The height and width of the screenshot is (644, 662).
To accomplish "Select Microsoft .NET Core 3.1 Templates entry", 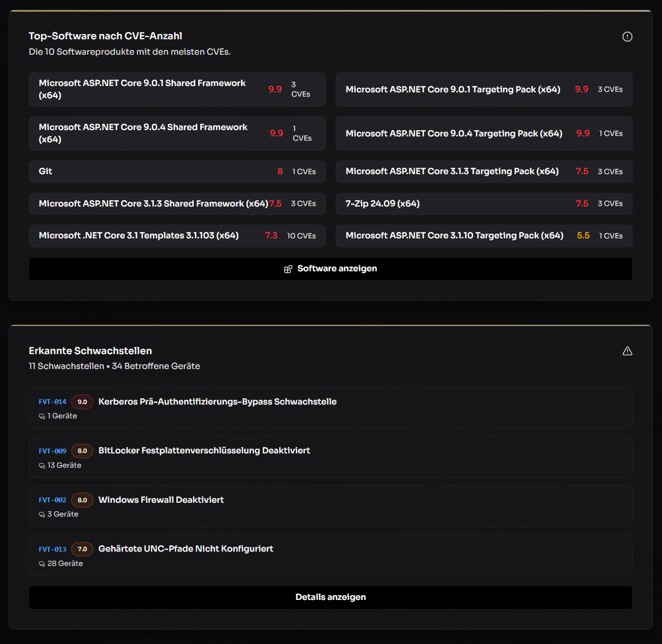I will 177,236.
